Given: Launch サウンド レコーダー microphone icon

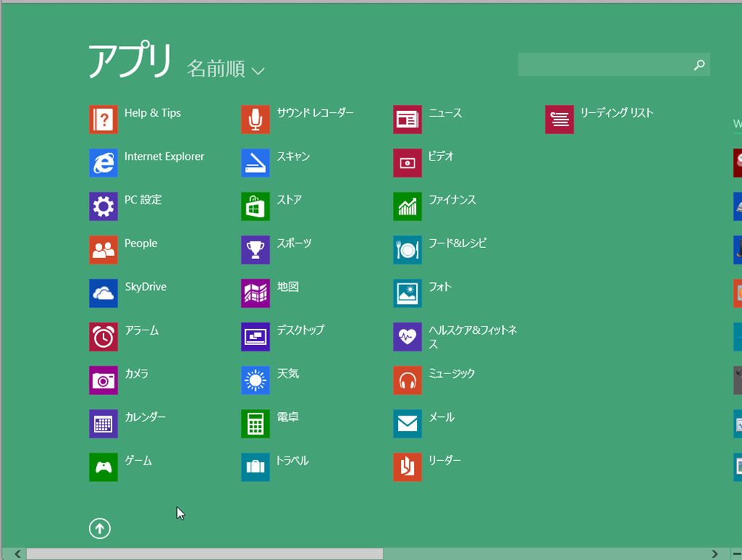Looking at the screenshot, I should point(256,120).
